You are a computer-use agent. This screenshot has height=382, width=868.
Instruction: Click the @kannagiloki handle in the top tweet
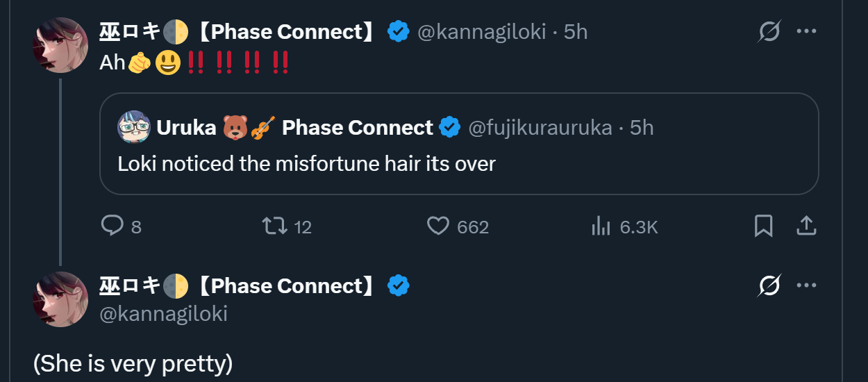[x=481, y=32]
